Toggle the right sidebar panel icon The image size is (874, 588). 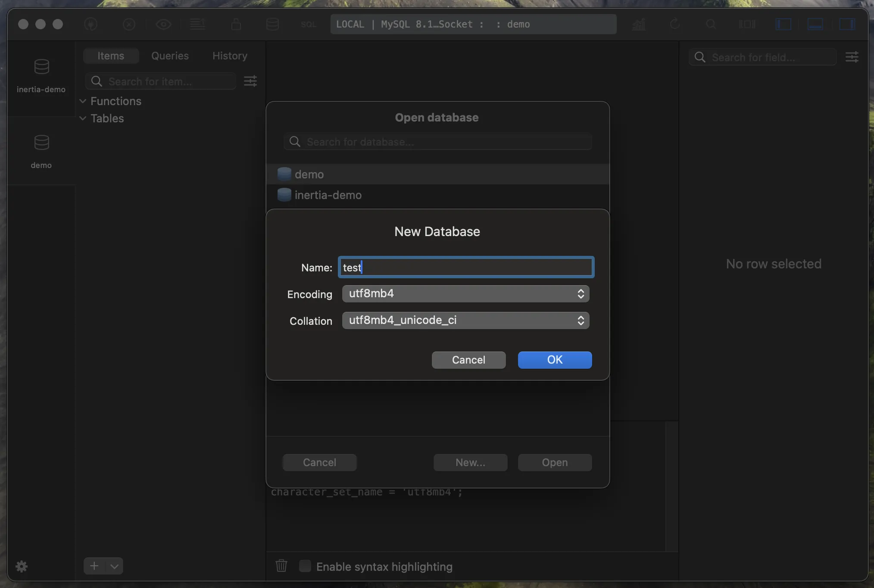pyautogui.click(x=847, y=24)
